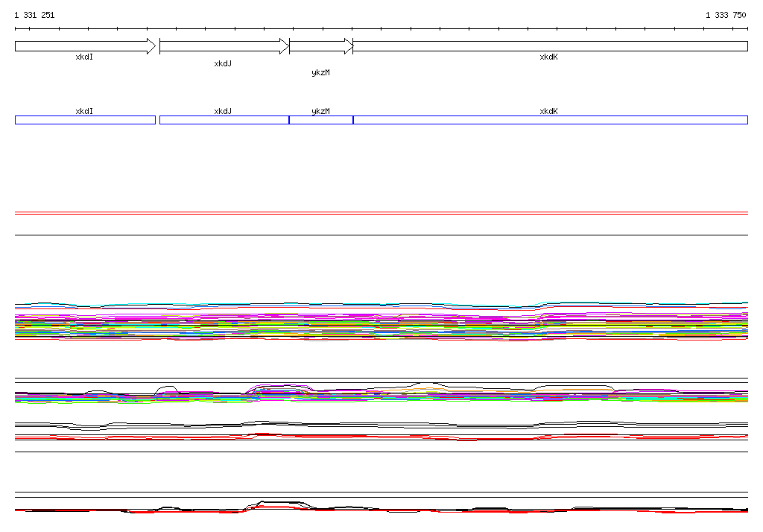
Task: Click the bottom black-and-red profile bump
Action: pyautogui.click(x=280, y=505)
